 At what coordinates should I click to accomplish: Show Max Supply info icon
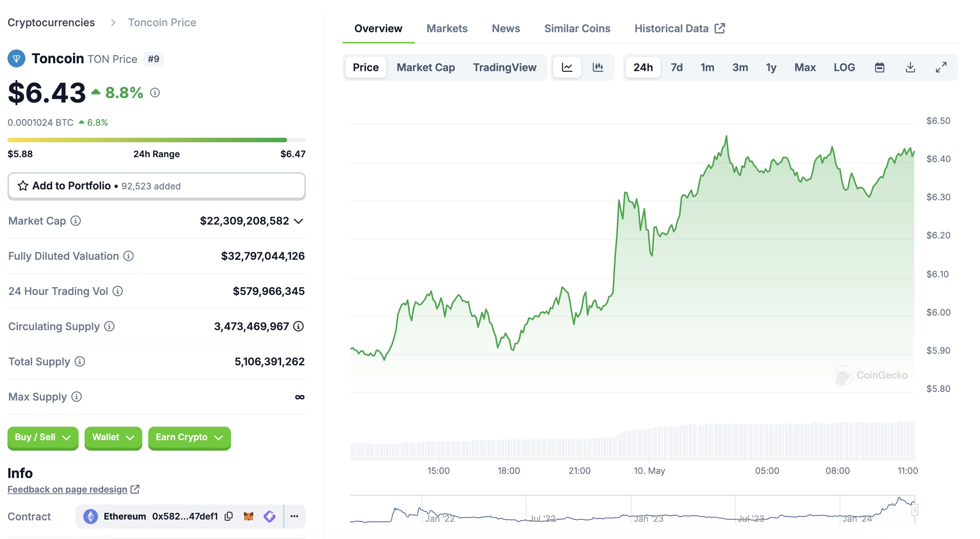(76, 397)
